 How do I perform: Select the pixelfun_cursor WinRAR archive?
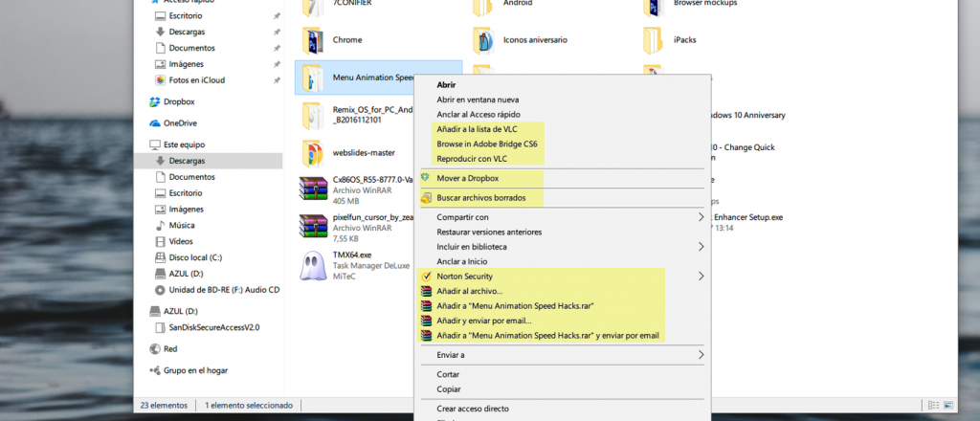click(x=358, y=228)
